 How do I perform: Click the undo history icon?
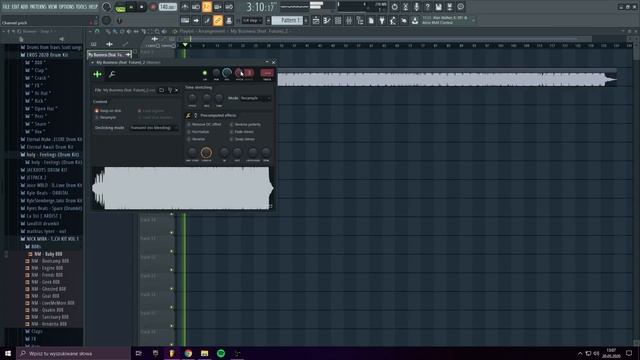pyautogui.click(x=394, y=7)
